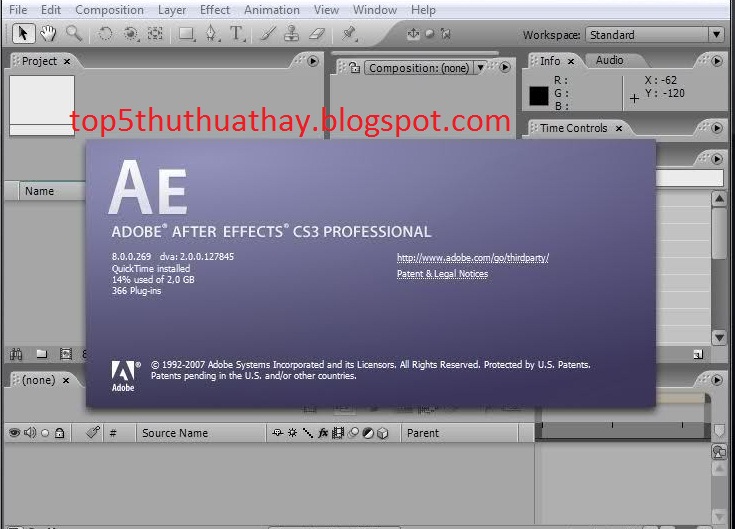The height and width of the screenshot is (529, 735).
Task: Open the Window menu
Action: click(x=375, y=10)
